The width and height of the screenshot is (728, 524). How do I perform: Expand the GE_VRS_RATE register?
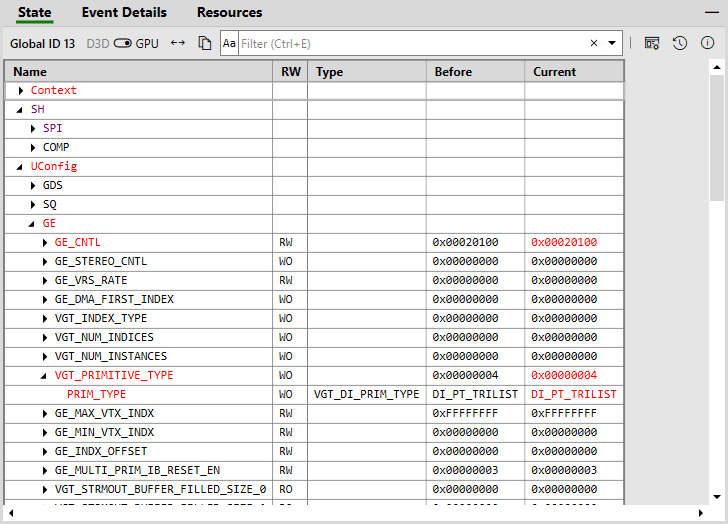[x=45, y=281]
